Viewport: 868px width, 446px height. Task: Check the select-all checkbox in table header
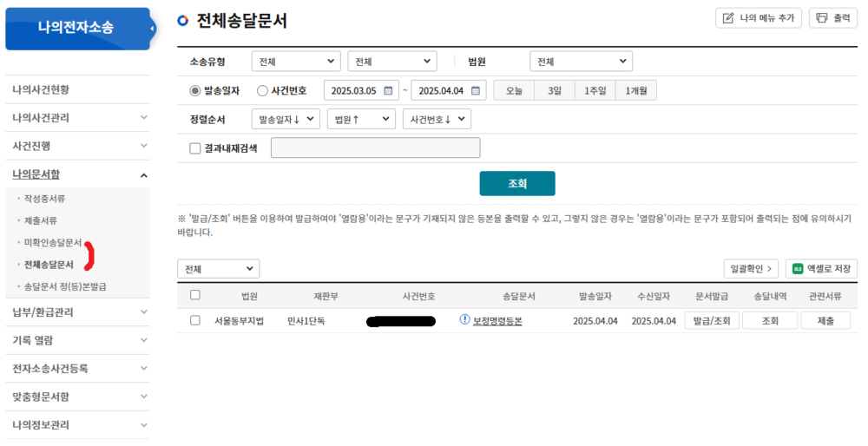point(194,295)
